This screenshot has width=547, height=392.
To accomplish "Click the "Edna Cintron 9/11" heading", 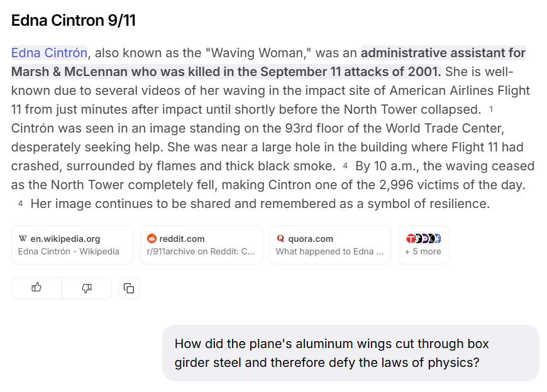I will (x=74, y=21).
